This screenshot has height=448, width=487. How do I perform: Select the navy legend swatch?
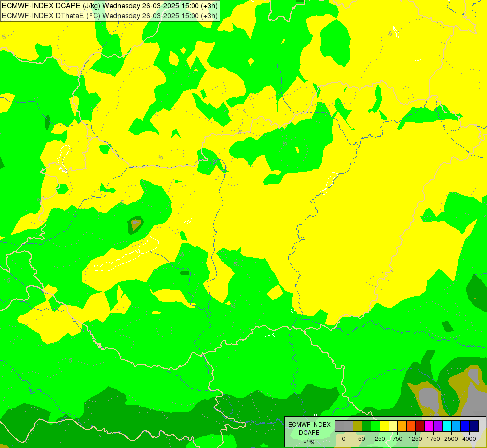pos(474,426)
